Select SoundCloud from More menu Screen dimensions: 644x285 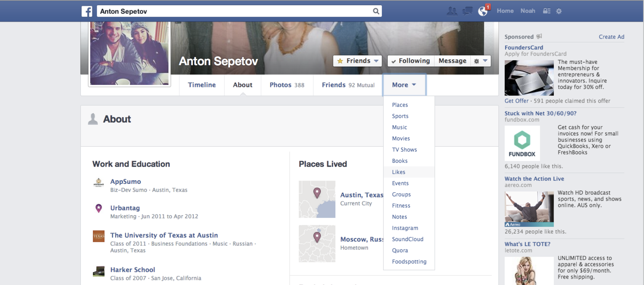(409, 239)
